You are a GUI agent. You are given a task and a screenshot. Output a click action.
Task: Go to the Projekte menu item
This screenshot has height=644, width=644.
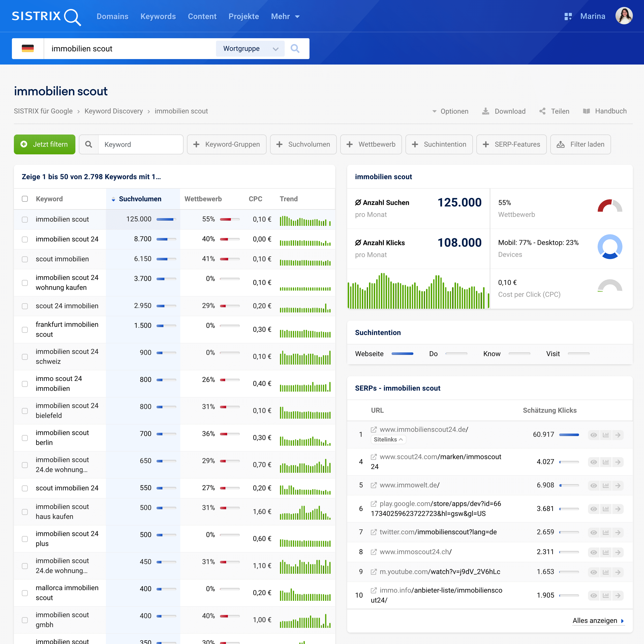pos(243,16)
